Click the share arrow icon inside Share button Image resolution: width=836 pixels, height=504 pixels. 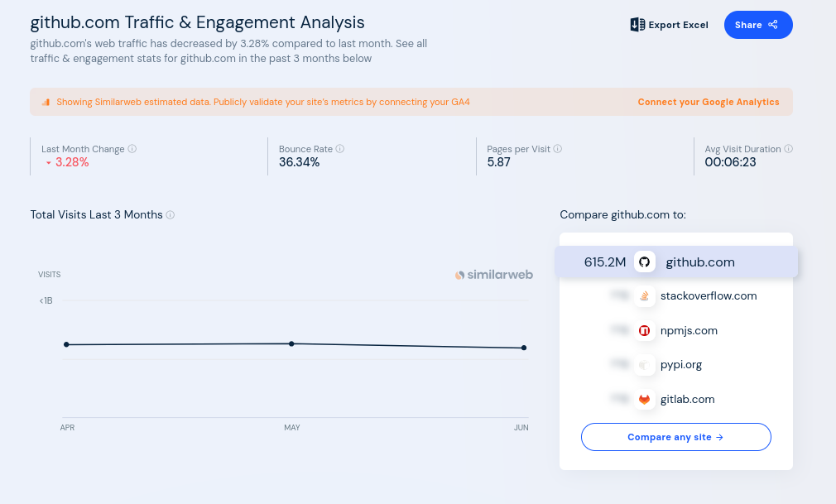click(773, 25)
